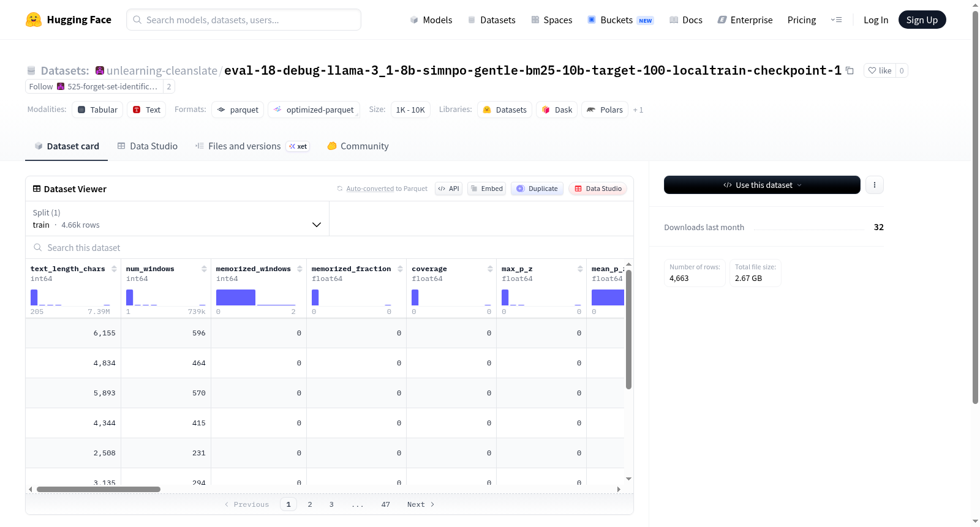Sort the memorized_windows column
The image size is (980, 527).
(x=300, y=269)
